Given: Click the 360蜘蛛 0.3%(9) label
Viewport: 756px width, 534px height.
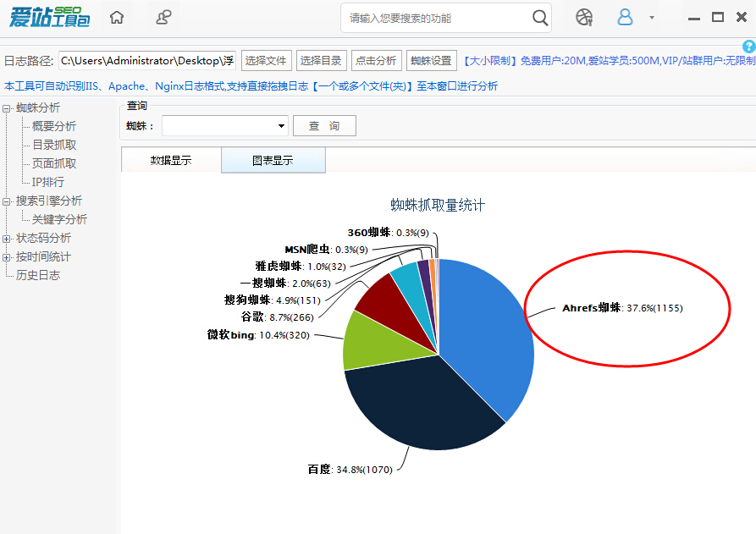Looking at the screenshot, I should pyautogui.click(x=388, y=233).
